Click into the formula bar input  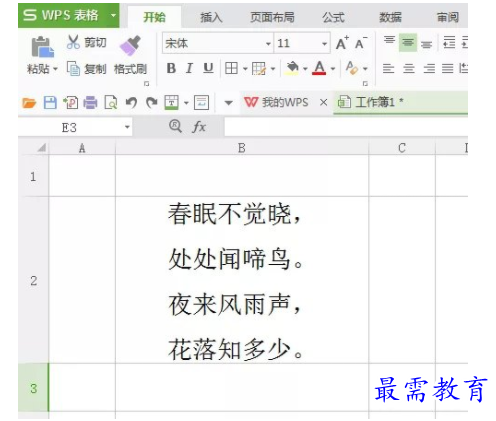tap(346, 127)
